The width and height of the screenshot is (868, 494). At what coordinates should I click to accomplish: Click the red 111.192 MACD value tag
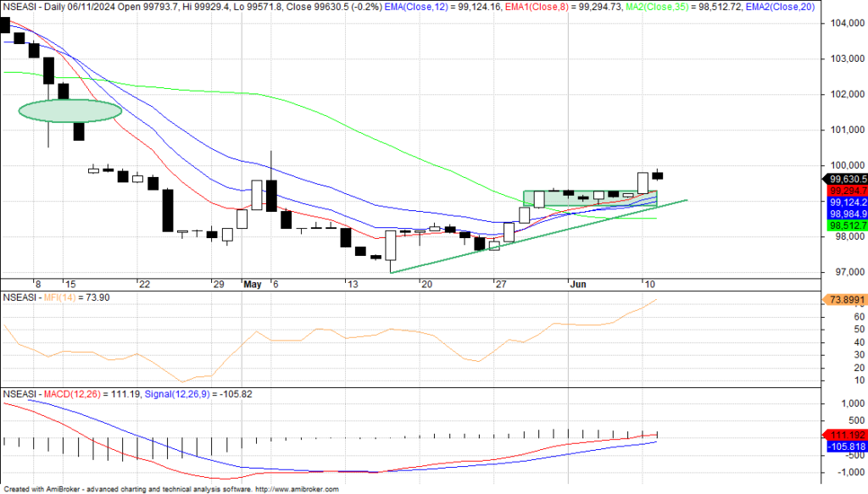pos(847,435)
